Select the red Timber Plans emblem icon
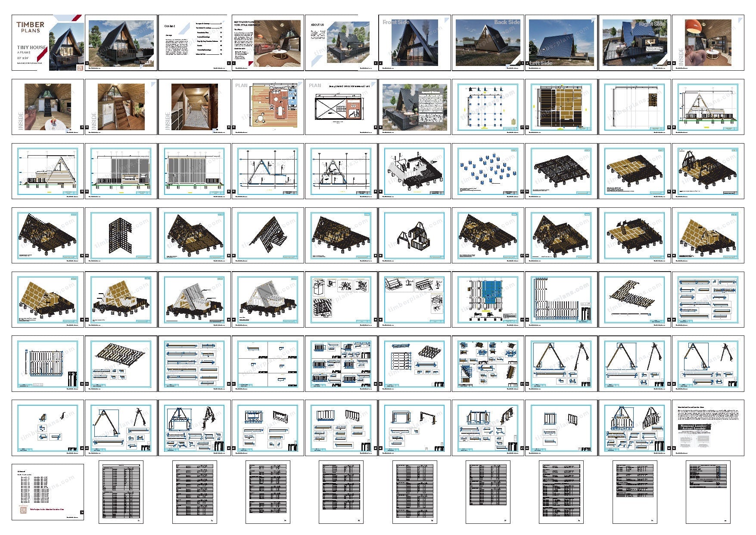 click(x=80, y=67)
